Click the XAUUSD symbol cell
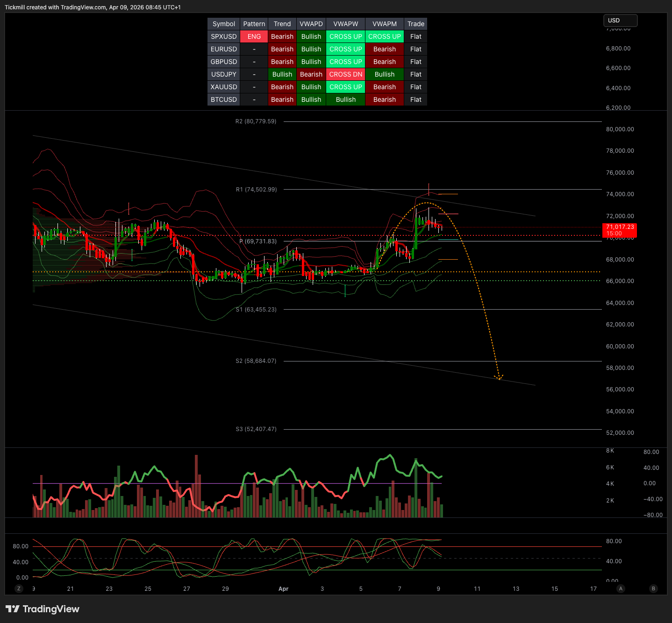Viewport: 672px width, 623px height. pyautogui.click(x=223, y=87)
